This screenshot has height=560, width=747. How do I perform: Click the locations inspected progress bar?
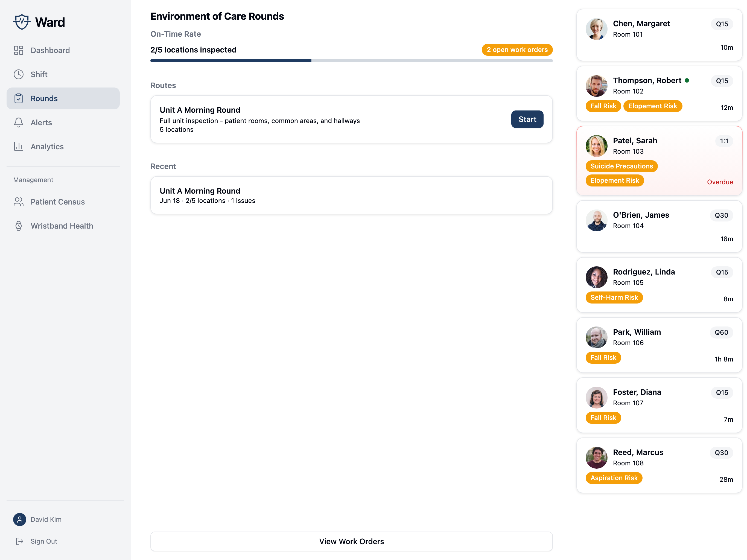[x=351, y=61]
